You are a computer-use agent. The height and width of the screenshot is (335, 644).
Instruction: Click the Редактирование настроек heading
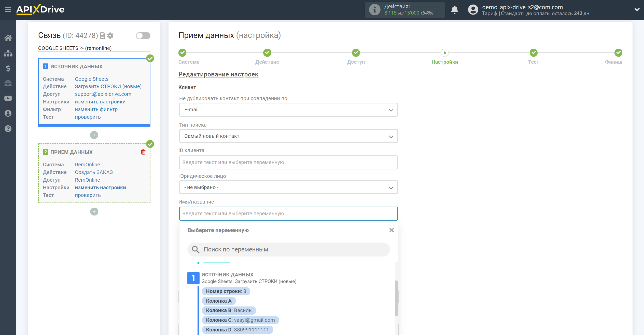218,74
